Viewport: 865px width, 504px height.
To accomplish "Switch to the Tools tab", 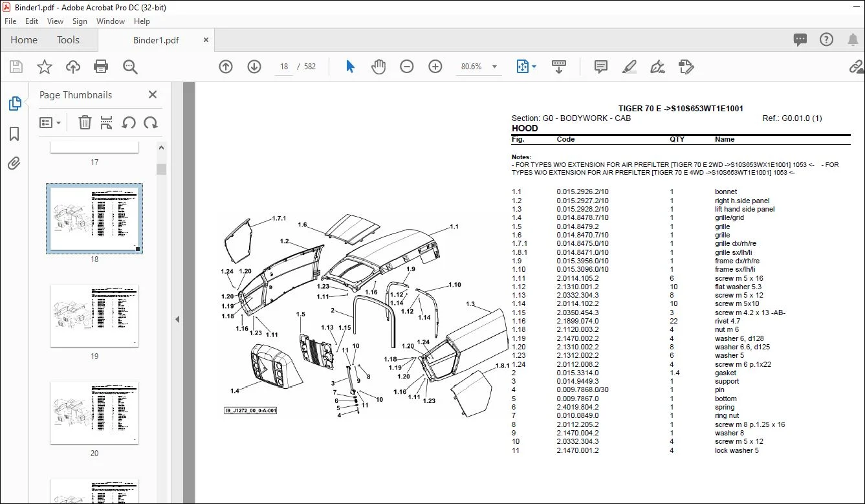I will (68, 40).
